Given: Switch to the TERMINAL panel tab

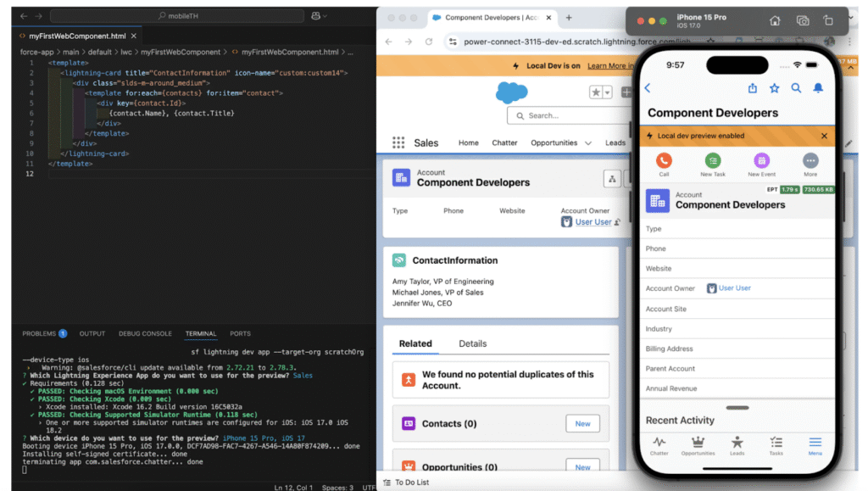Looking at the screenshot, I should 200,334.
